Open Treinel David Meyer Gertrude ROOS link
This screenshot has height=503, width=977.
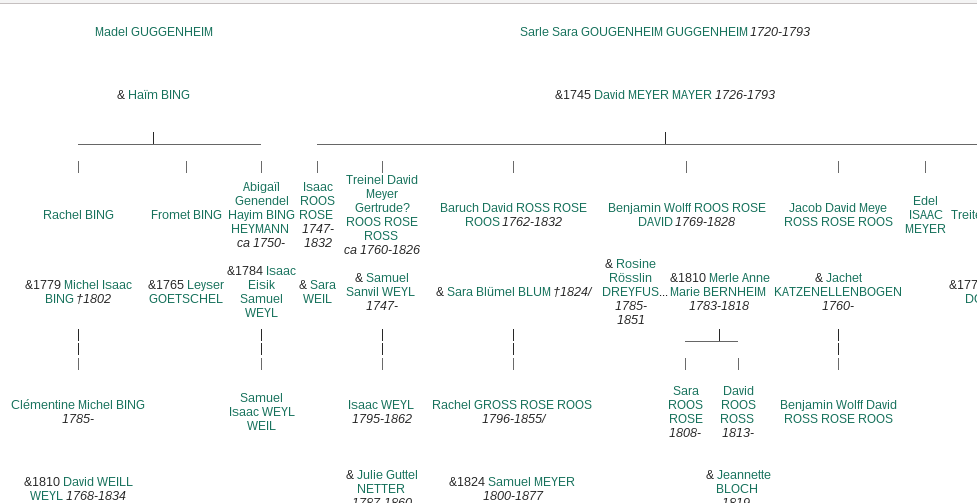[x=382, y=208]
